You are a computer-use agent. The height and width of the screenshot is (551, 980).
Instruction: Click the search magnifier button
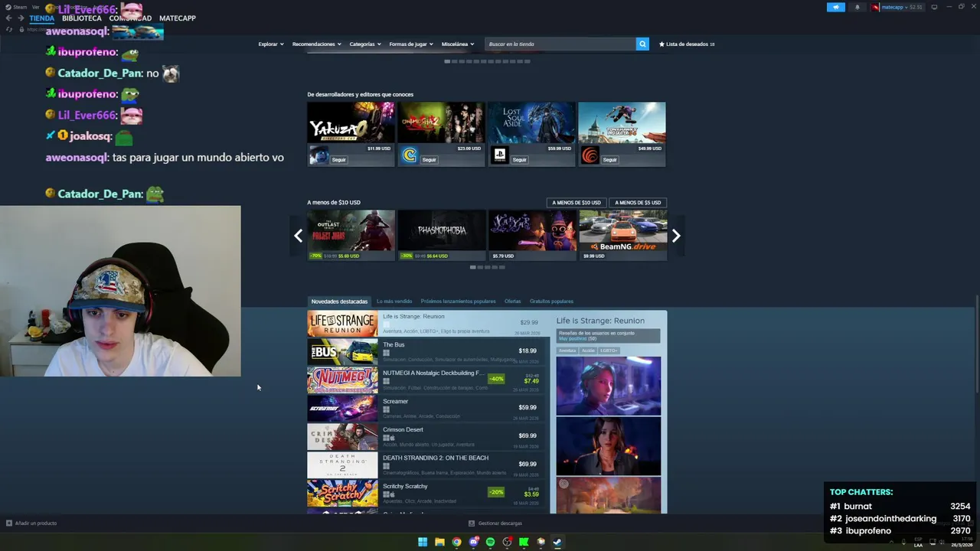[642, 44]
